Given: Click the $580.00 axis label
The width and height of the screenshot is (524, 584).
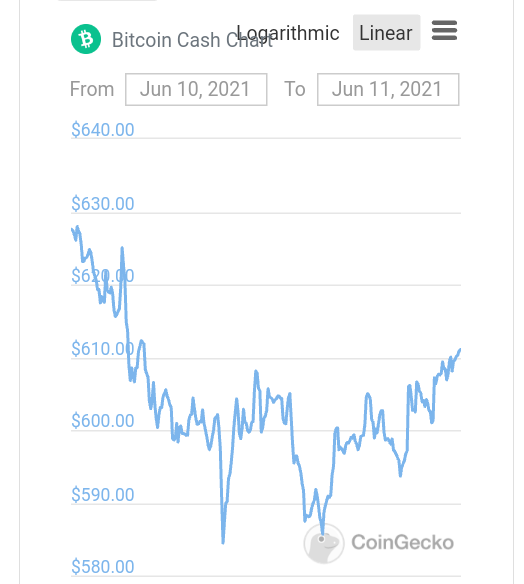Looking at the screenshot, I should (103, 566).
